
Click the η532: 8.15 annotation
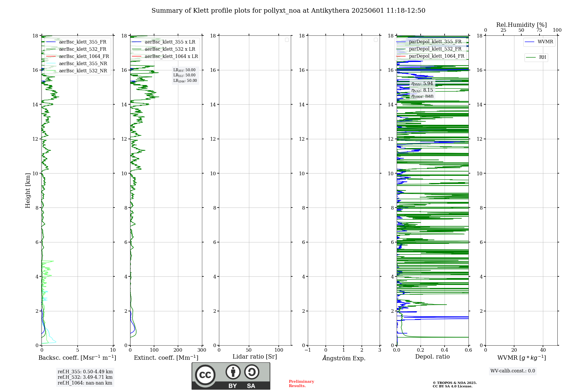(x=422, y=90)
